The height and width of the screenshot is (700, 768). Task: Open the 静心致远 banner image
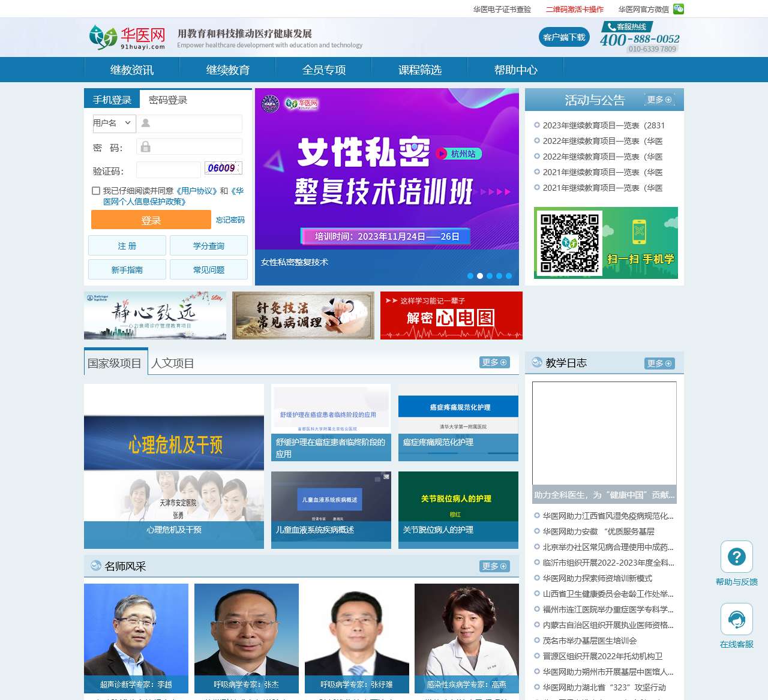[x=155, y=316]
